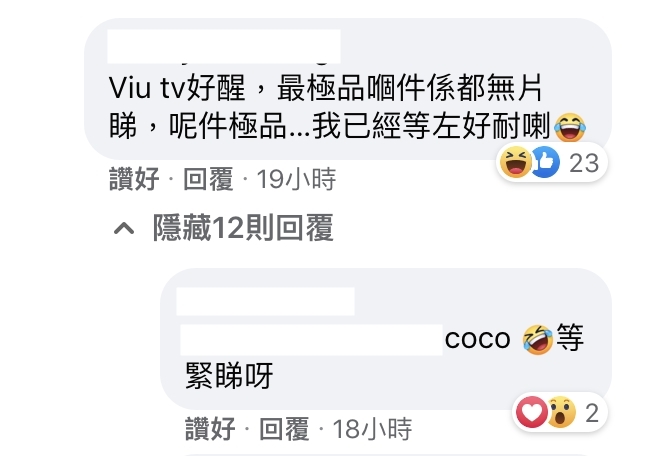Click the blue thumbs-up reaction icon

(545, 162)
